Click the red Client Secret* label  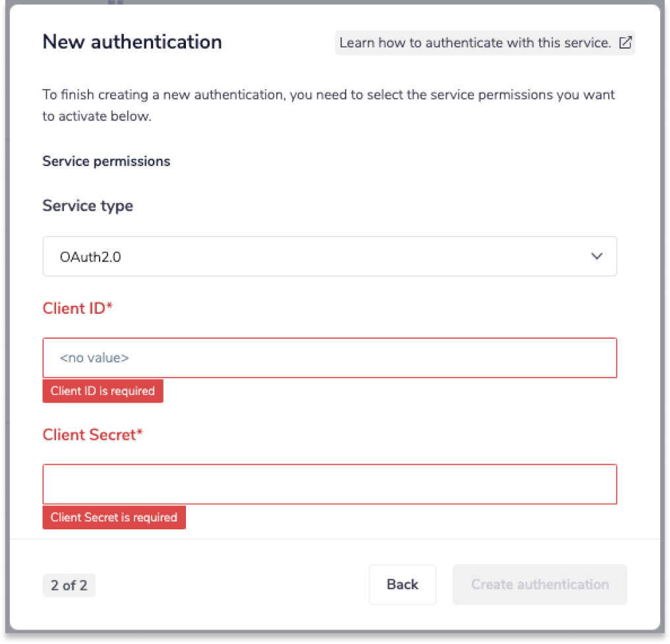tap(89, 435)
